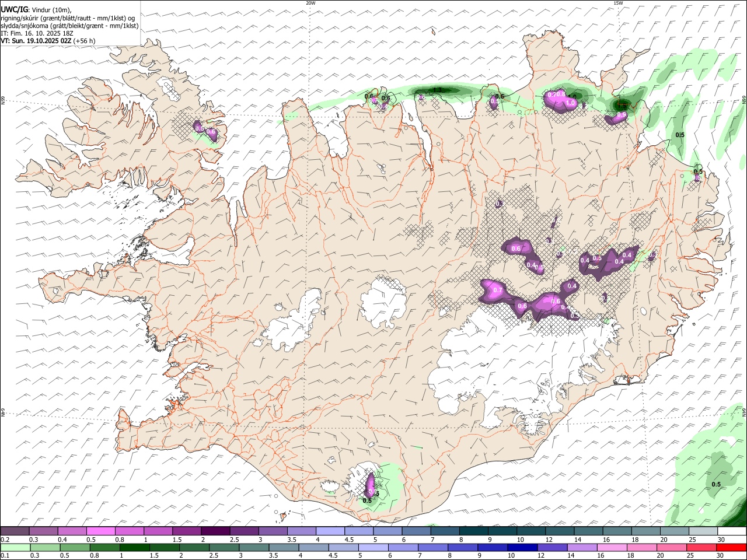Click the Hofsjökull glacier white area in central Iceland
This screenshot has width=747, height=560.
(383, 303)
